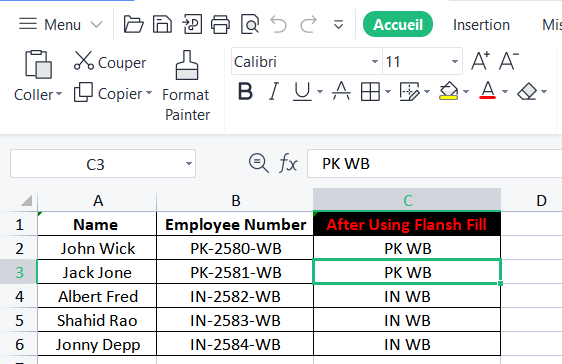Select column C header
Viewport: 562px width, 364px height.
tap(407, 200)
